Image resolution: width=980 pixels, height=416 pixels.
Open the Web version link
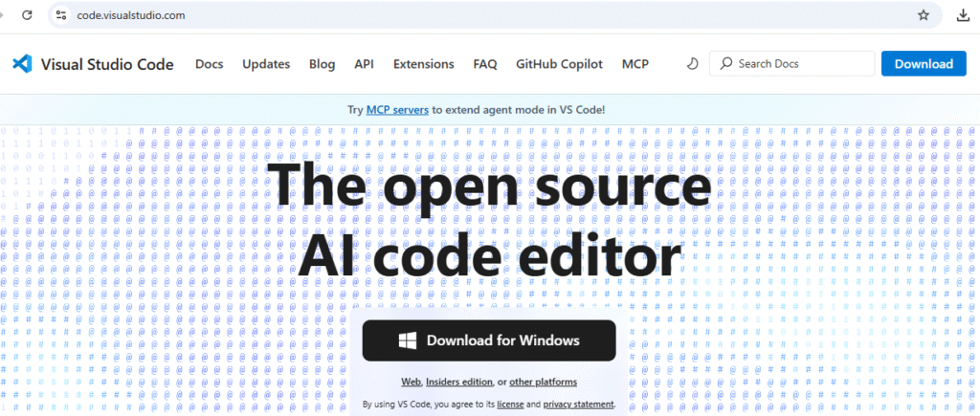pos(412,383)
